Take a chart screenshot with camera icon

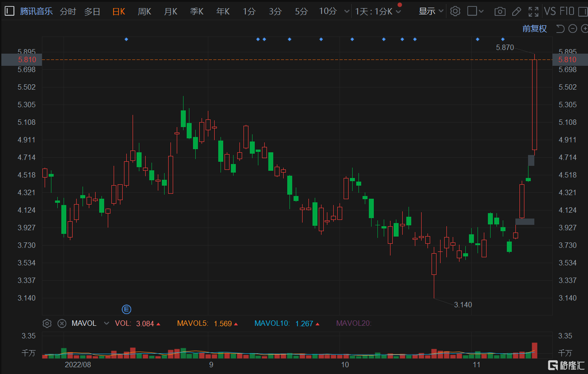pos(500,11)
